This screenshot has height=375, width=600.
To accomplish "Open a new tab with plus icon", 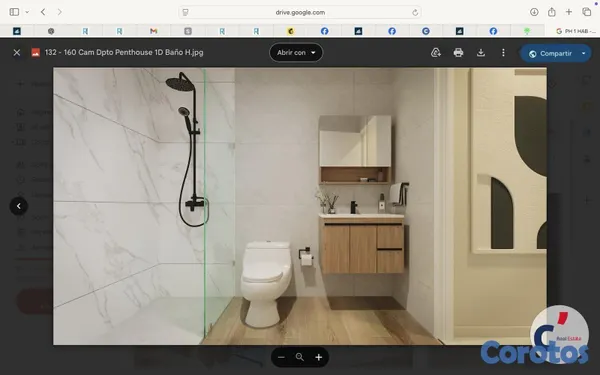I will pos(569,12).
